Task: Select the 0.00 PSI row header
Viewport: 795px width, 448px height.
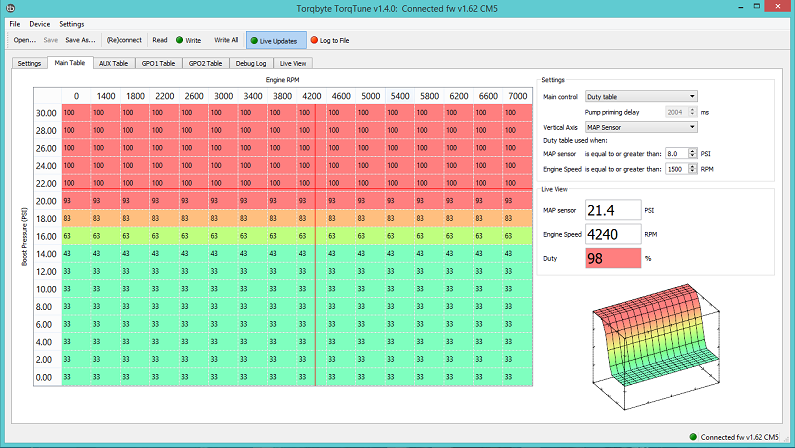Action: click(x=48, y=377)
